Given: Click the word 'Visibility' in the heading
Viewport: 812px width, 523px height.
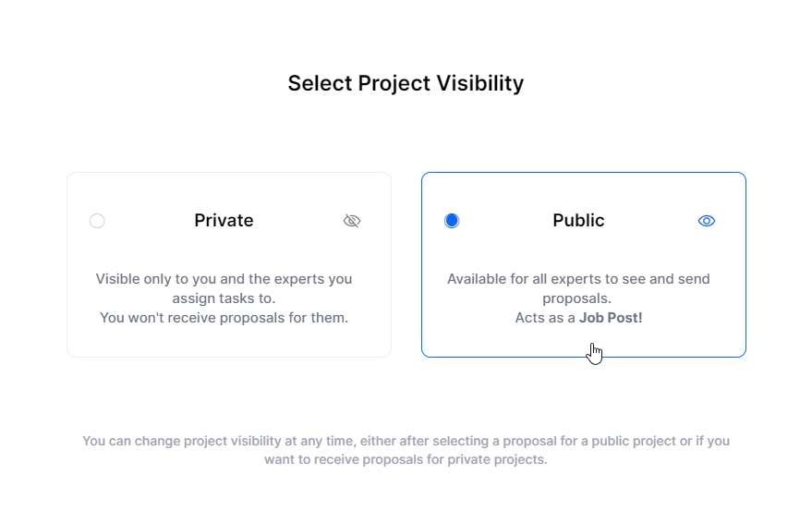Looking at the screenshot, I should (x=480, y=83).
